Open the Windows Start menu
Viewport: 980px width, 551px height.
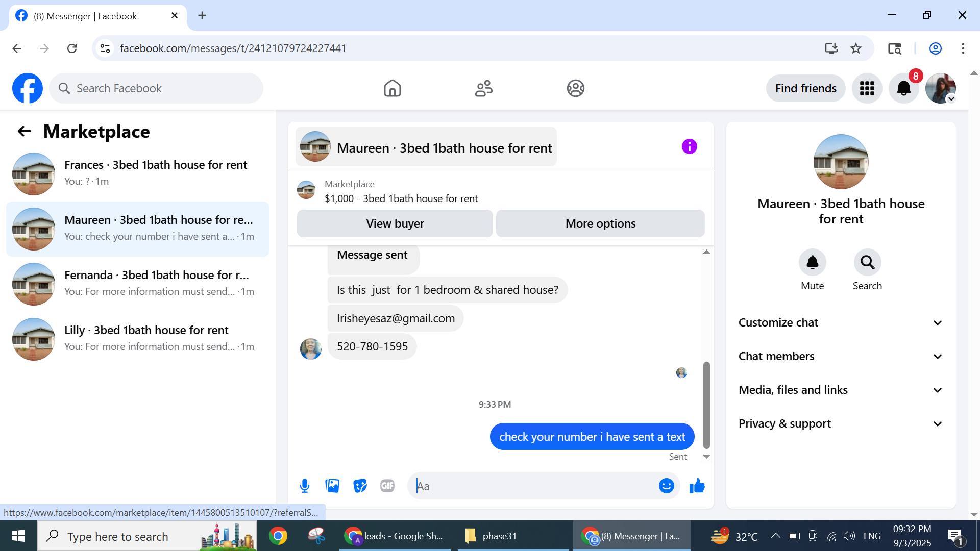point(18,536)
